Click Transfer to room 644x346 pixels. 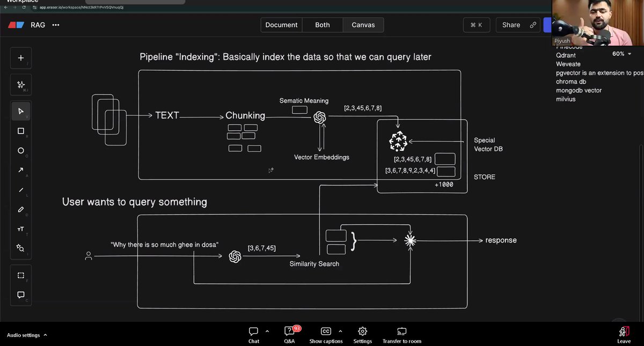click(402, 335)
